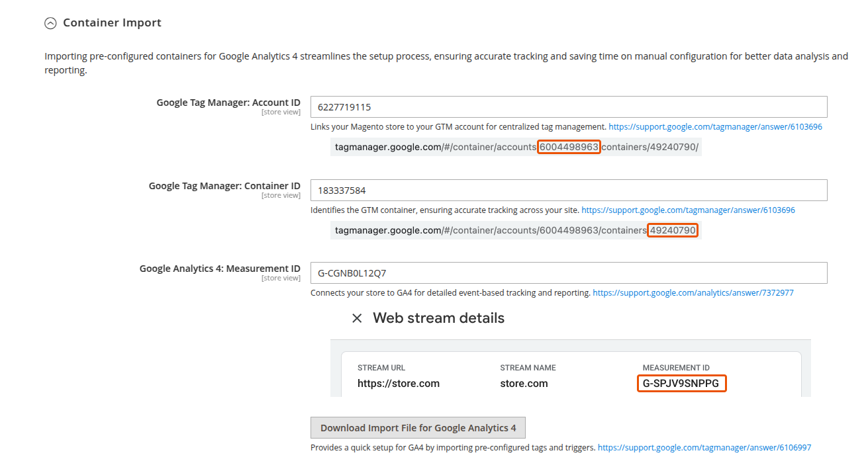Screen dimensions: 868x469
Task: Open the tagmanager/answer/6106997 help link
Action: (x=704, y=448)
